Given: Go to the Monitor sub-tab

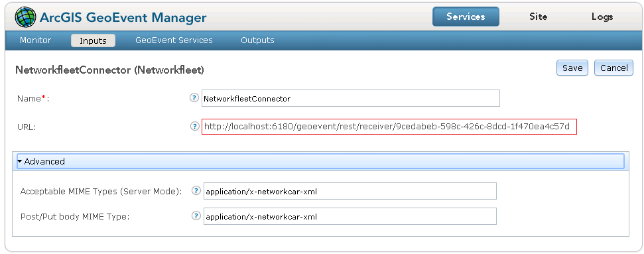Looking at the screenshot, I should pyautogui.click(x=36, y=40).
